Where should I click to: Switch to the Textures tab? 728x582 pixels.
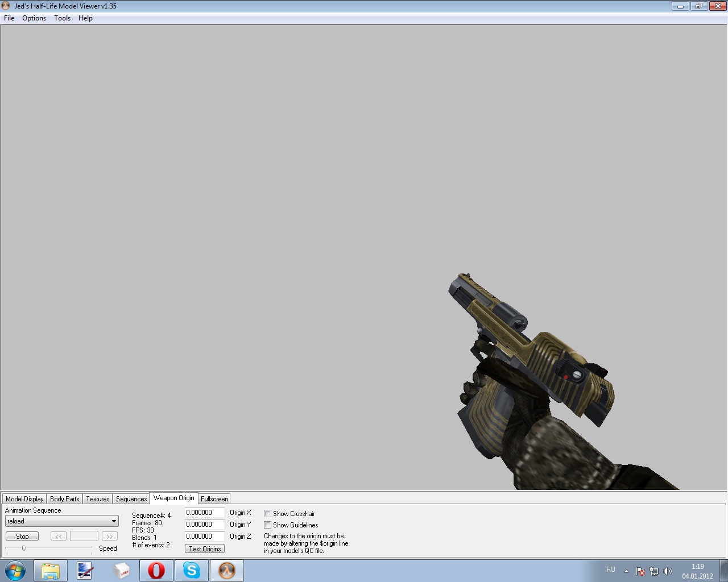[x=97, y=499]
